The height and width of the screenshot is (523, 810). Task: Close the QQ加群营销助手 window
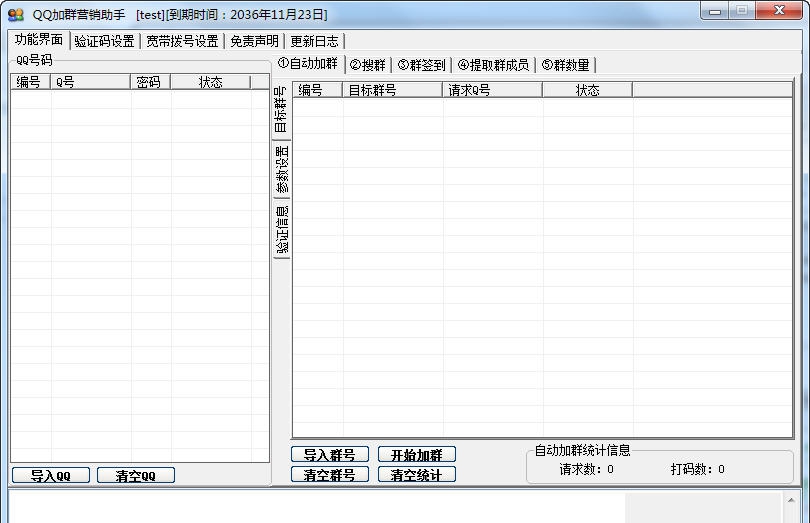tap(779, 11)
